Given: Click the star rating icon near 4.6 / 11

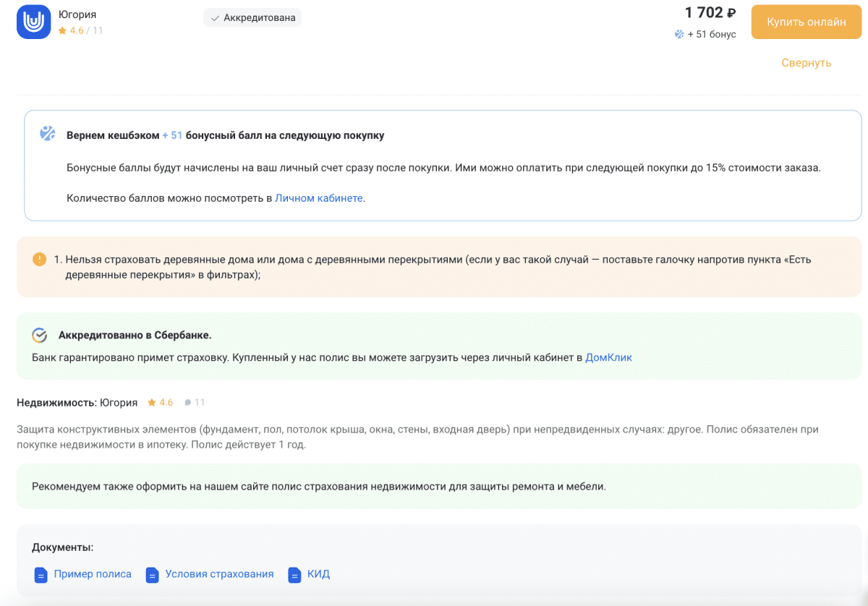Looking at the screenshot, I should [62, 30].
